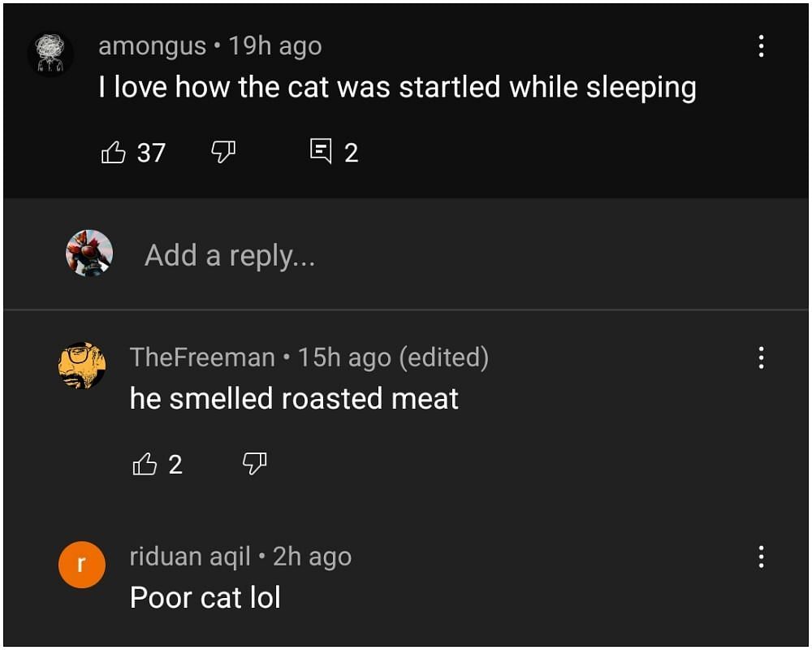812x650 pixels.
Task: Open options menu for amongus comment
Action: pyautogui.click(x=761, y=46)
